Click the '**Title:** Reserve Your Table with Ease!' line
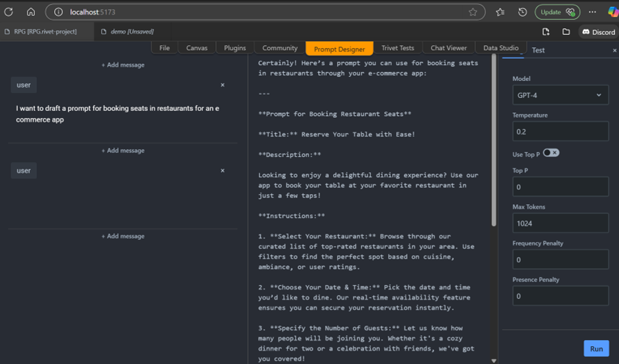 [337, 134]
